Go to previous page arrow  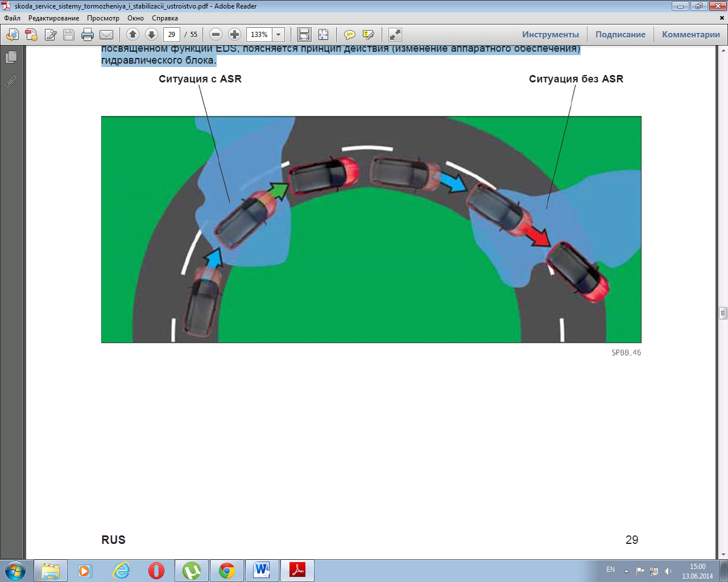[x=133, y=35]
